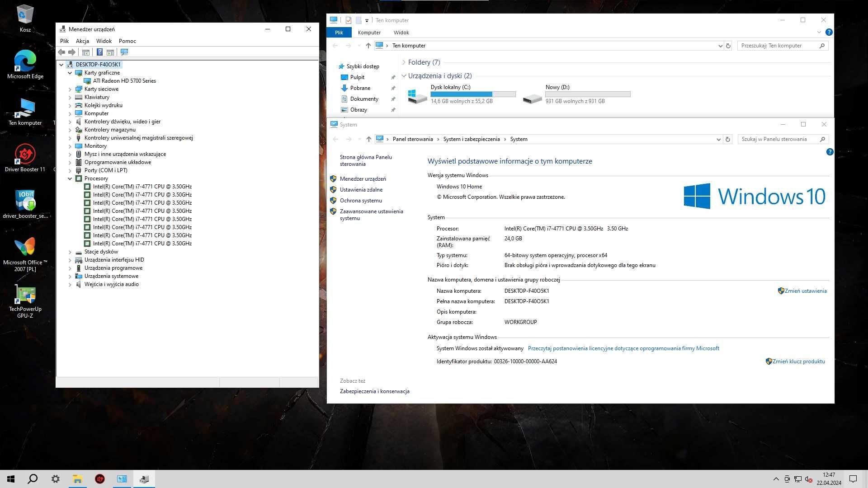Image resolution: width=868 pixels, height=488 pixels.
Task: Click the Driver Booster taskbar icon
Action: 99,479
